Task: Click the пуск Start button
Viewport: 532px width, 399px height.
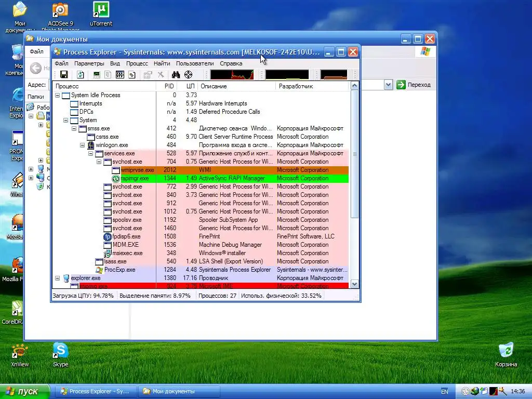Action: click(24, 392)
